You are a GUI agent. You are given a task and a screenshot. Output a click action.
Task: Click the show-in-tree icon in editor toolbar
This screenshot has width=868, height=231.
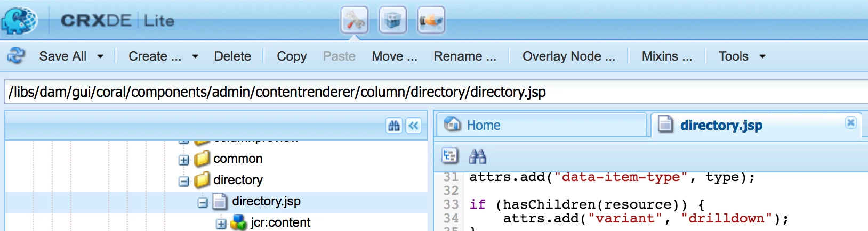point(451,156)
